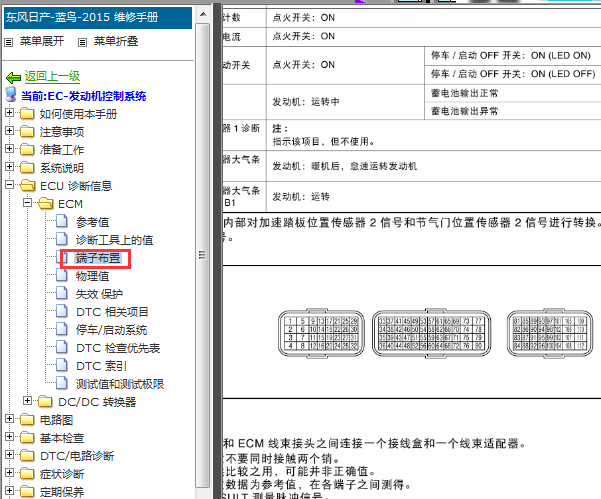Open the 停车/启动系统 page
601x499 pixels.
(x=112, y=330)
